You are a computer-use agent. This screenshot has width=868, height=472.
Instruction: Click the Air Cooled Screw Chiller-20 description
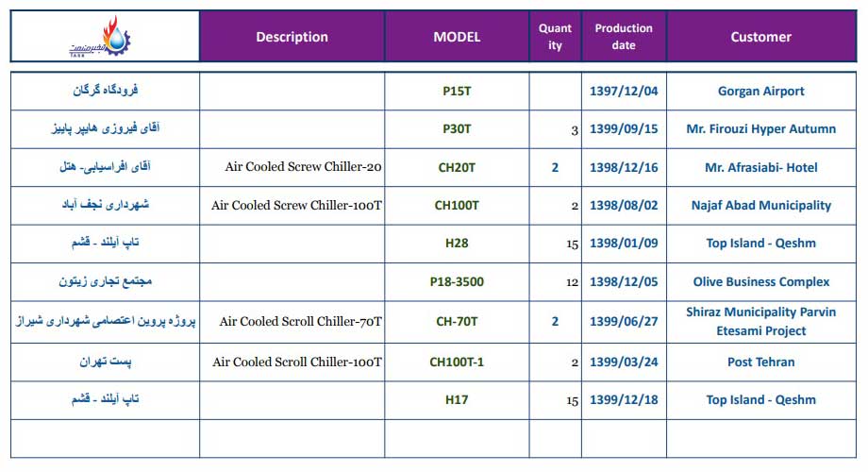304,167
